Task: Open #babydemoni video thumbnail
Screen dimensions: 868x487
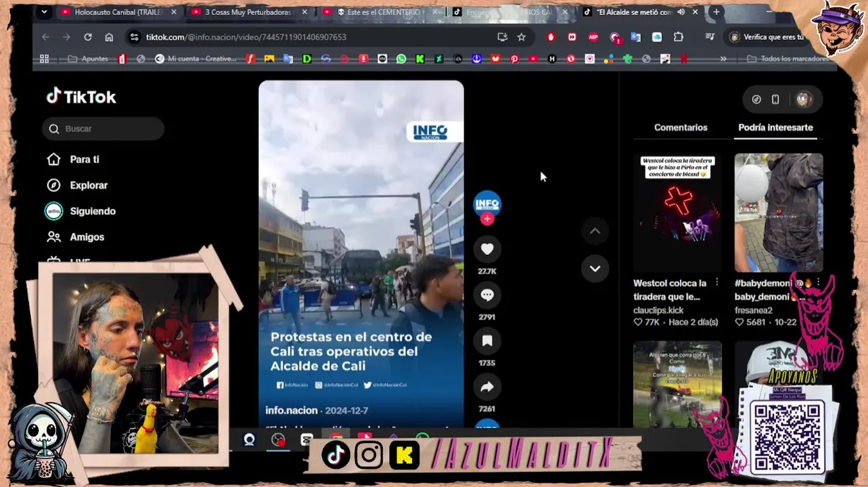Action: pyautogui.click(x=779, y=212)
